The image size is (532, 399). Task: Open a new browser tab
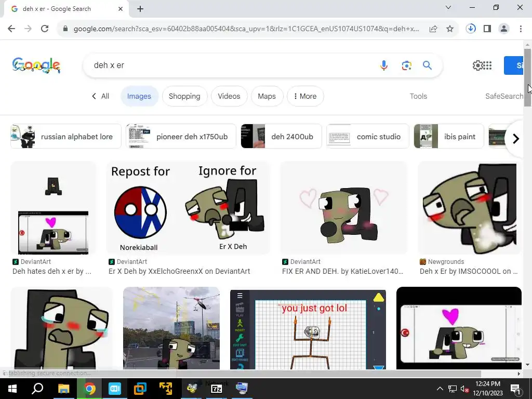pos(140,9)
